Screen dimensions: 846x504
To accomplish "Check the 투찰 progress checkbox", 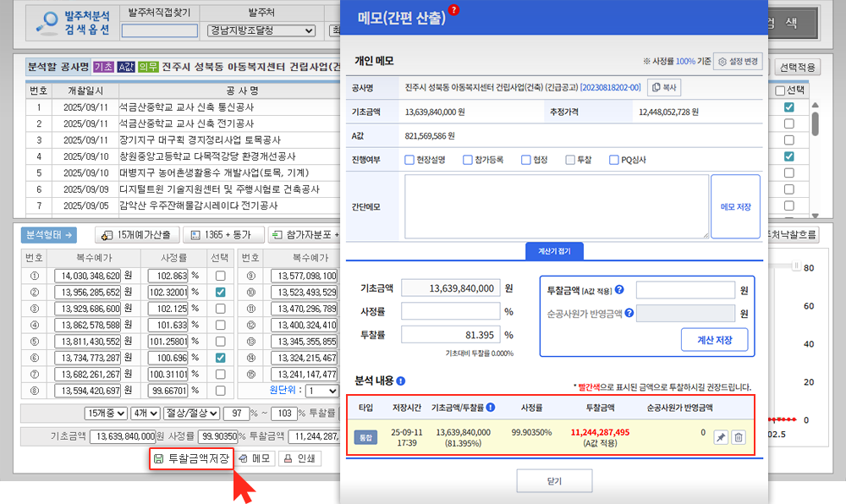I will click(x=570, y=160).
